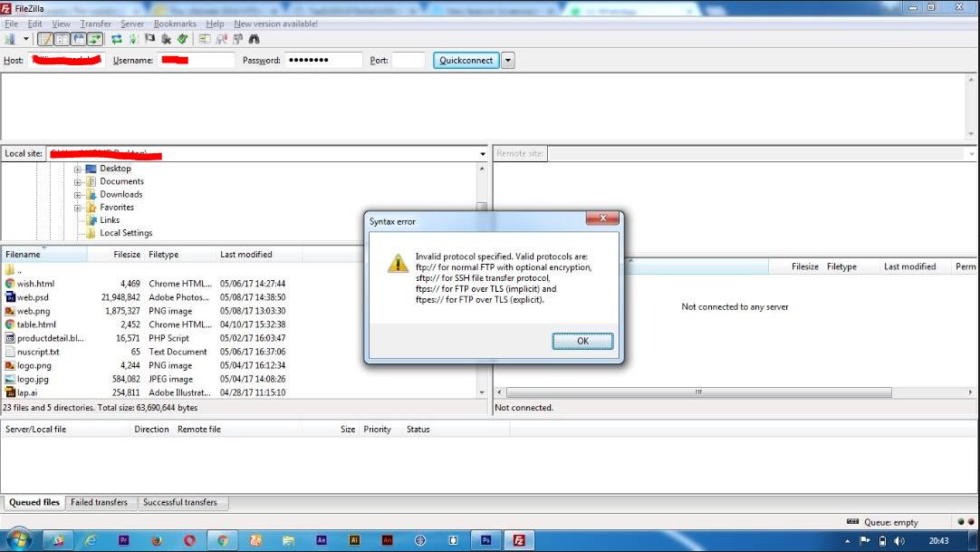Switch to the Successful transfers tab
980x552 pixels.
(x=180, y=502)
